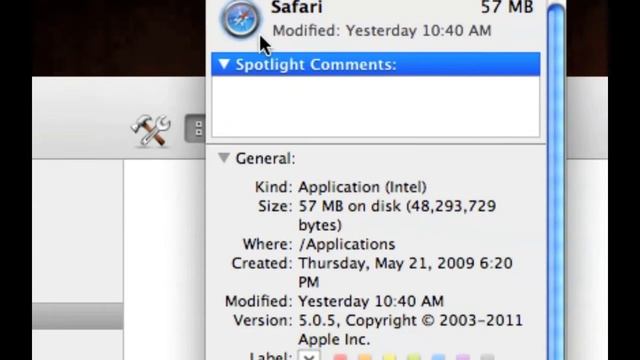The height and width of the screenshot is (360, 640).
Task: Click the /Applications location text
Action: click(x=347, y=244)
